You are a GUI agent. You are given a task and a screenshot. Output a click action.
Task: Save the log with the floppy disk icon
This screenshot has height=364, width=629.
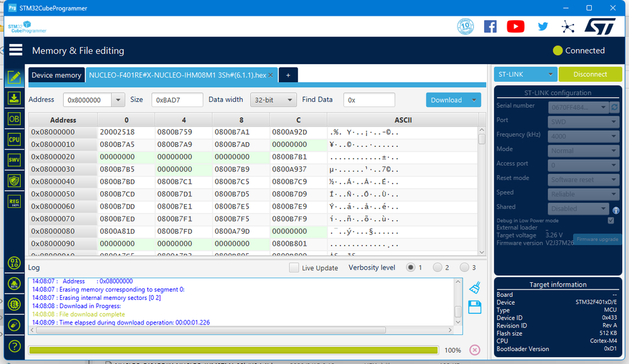[475, 307]
